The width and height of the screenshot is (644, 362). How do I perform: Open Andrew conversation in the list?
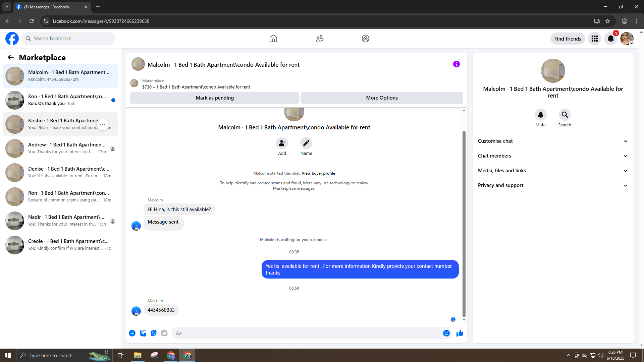60,148
